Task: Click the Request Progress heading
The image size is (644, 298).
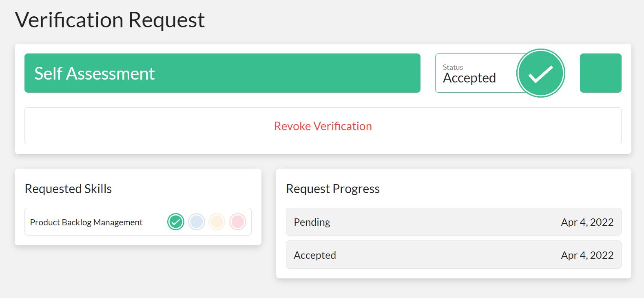Action: (333, 189)
